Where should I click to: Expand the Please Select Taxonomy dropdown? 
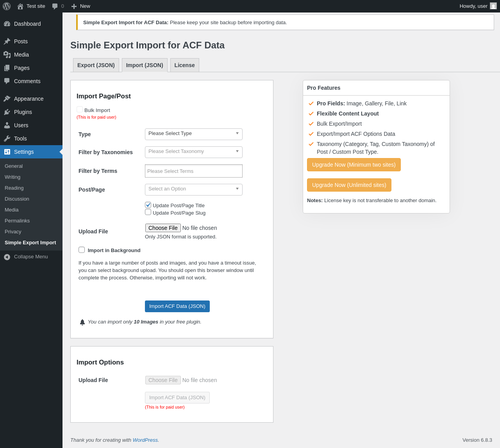[193, 152]
